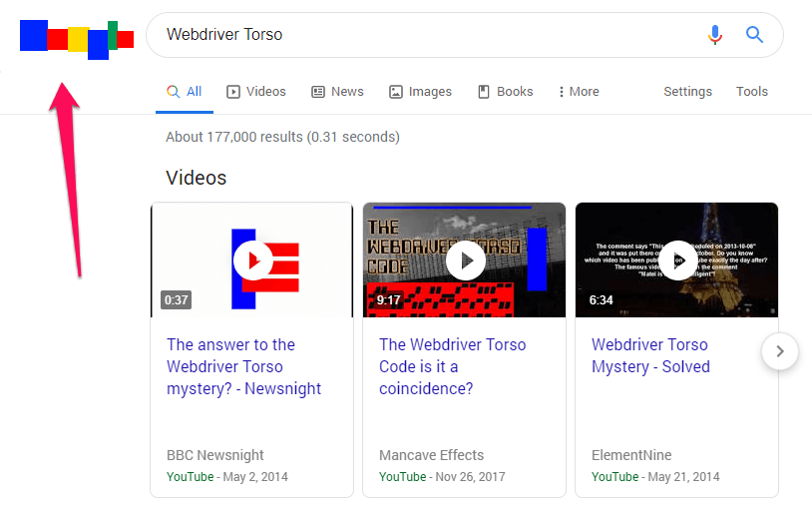
Task: Open the Images tab
Action: pyautogui.click(x=421, y=92)
